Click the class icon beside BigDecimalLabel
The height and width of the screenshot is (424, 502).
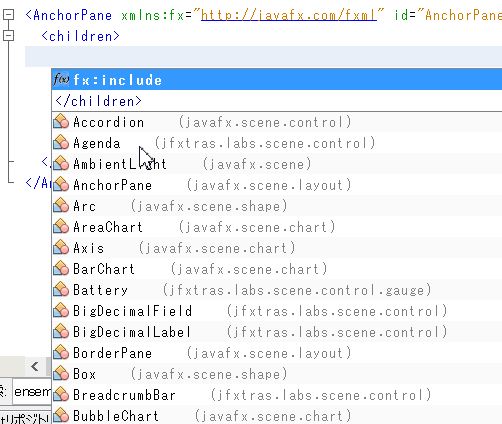(x=61, y=332)
